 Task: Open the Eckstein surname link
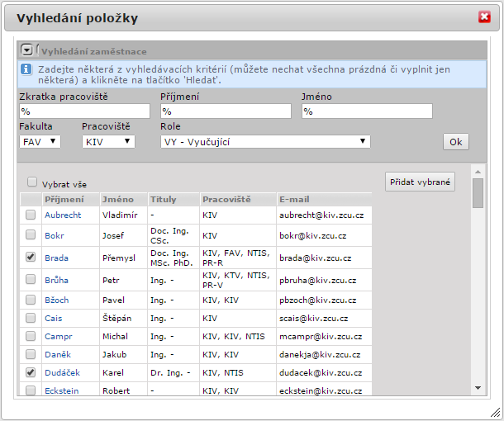point(62,390)
